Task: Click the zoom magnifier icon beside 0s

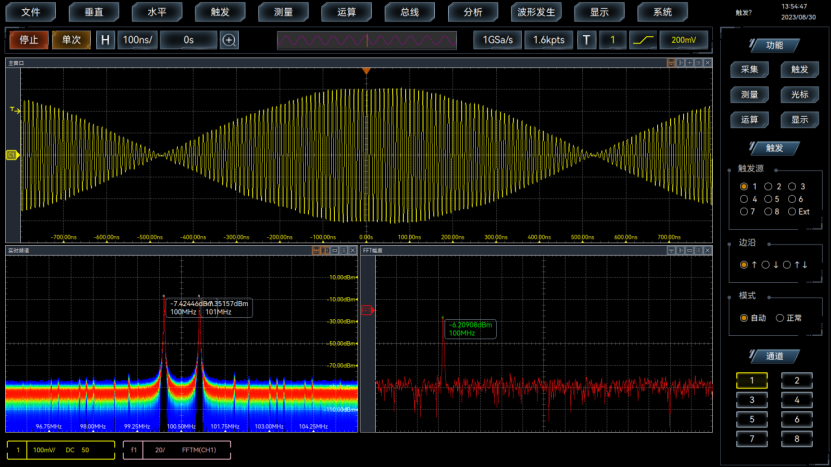Action: tap(229, 40)
